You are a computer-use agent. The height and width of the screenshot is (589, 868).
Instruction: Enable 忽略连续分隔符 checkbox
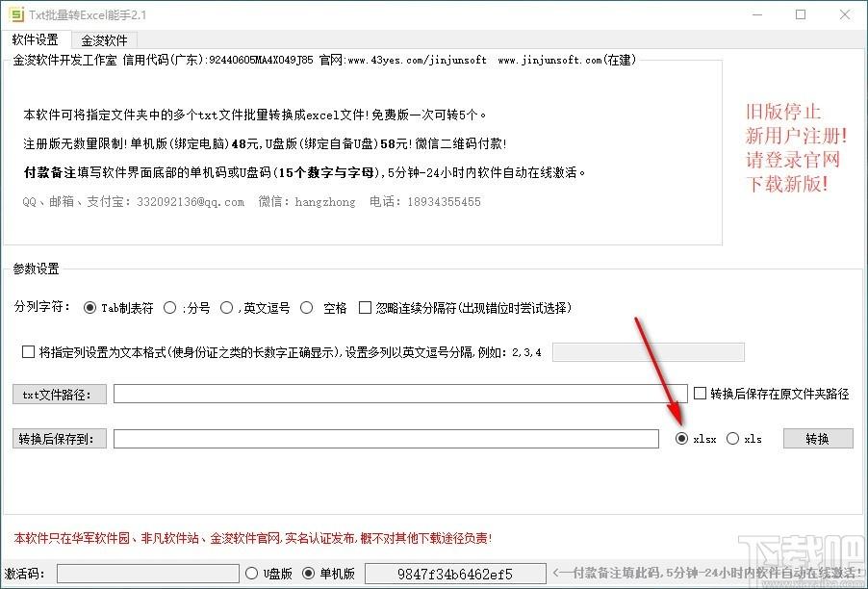click(x=465, y=308)
